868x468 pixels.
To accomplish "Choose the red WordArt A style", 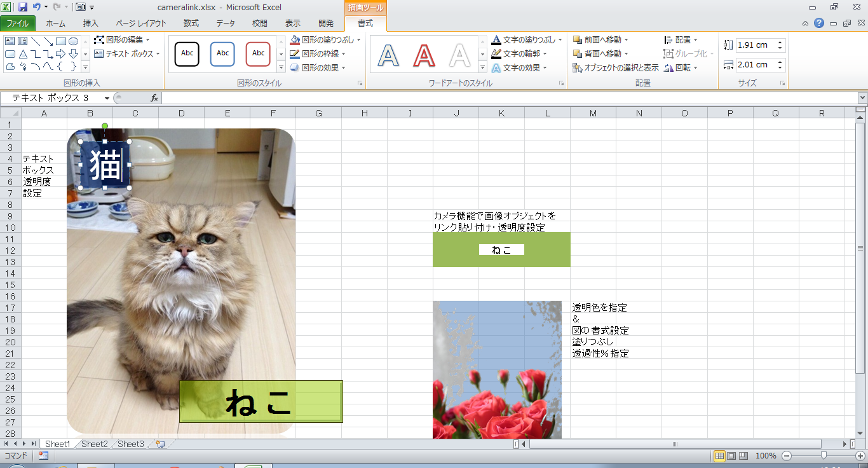I will [x=424, y=55].
